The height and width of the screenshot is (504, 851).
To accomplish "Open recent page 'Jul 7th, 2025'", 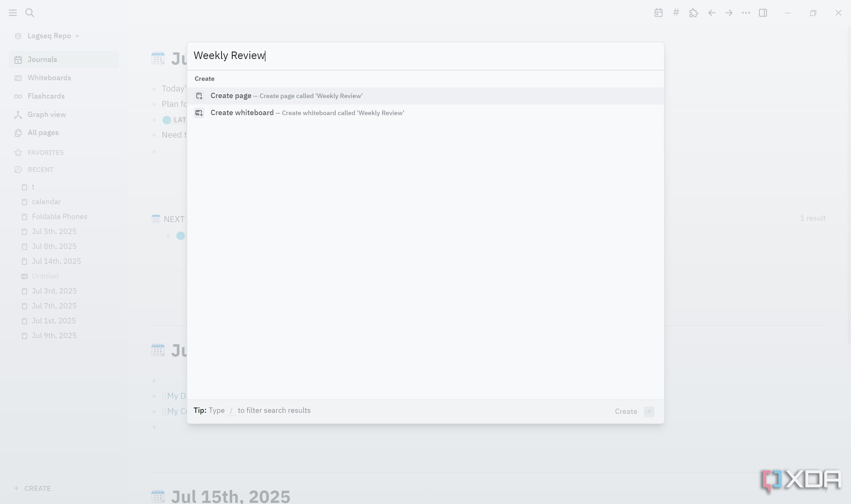I will point(54,306).
